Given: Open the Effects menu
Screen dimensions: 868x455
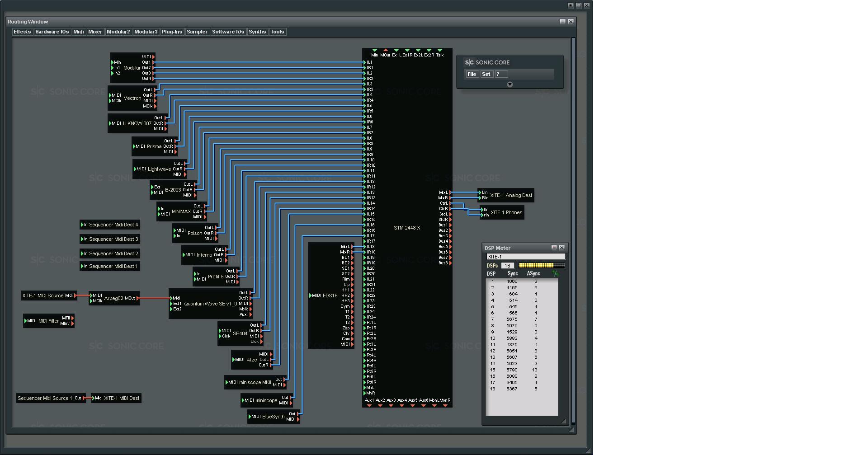Looking at the screenshot, I should [x=22, y=32].
